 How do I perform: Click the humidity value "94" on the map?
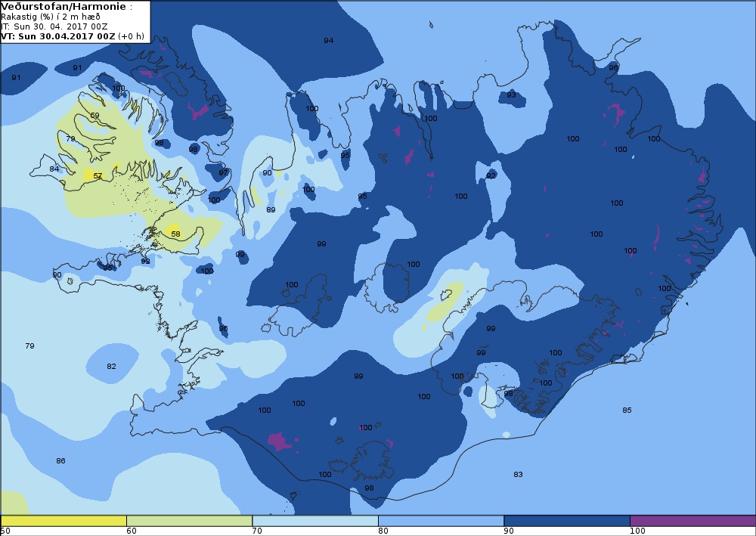328,41
